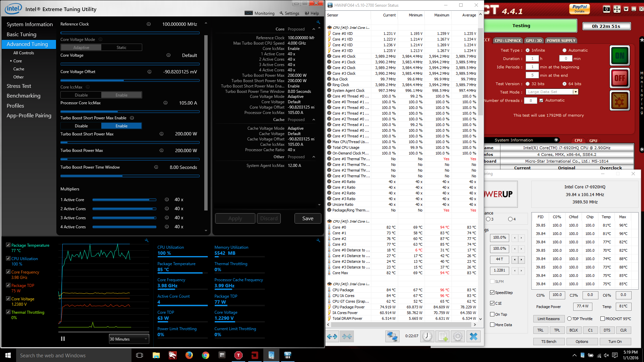This screenshot has height=362, width=644.
Task: Click HWiNFO network computers icon
Action: click(392, 336)
